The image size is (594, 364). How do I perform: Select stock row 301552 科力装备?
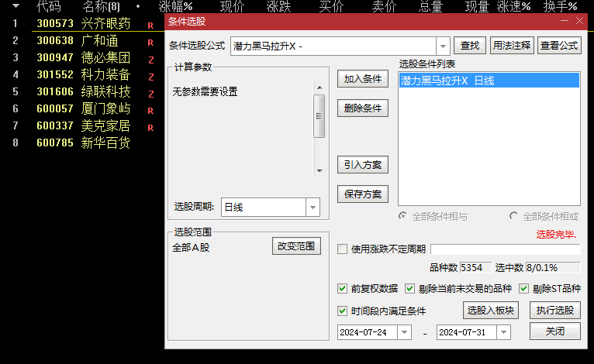pyautogui.click(x=83, y=74)
